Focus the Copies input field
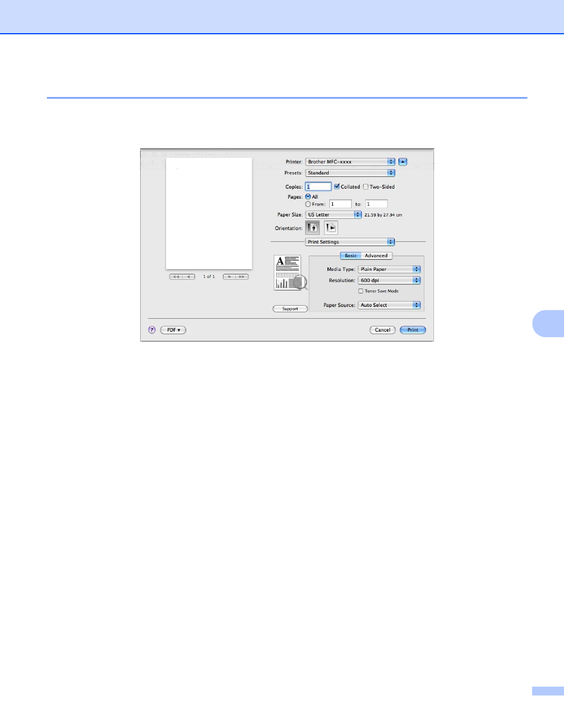564x728 pixels. 318,186
